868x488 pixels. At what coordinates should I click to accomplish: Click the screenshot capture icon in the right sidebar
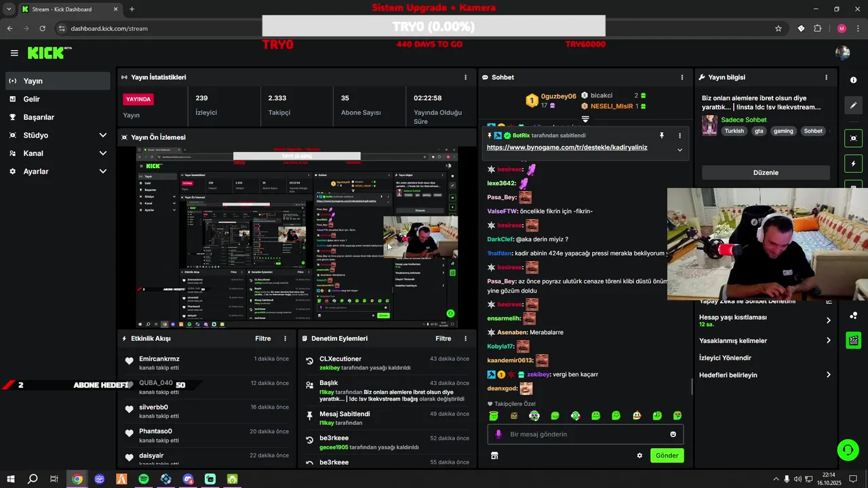tap(853, 138)
